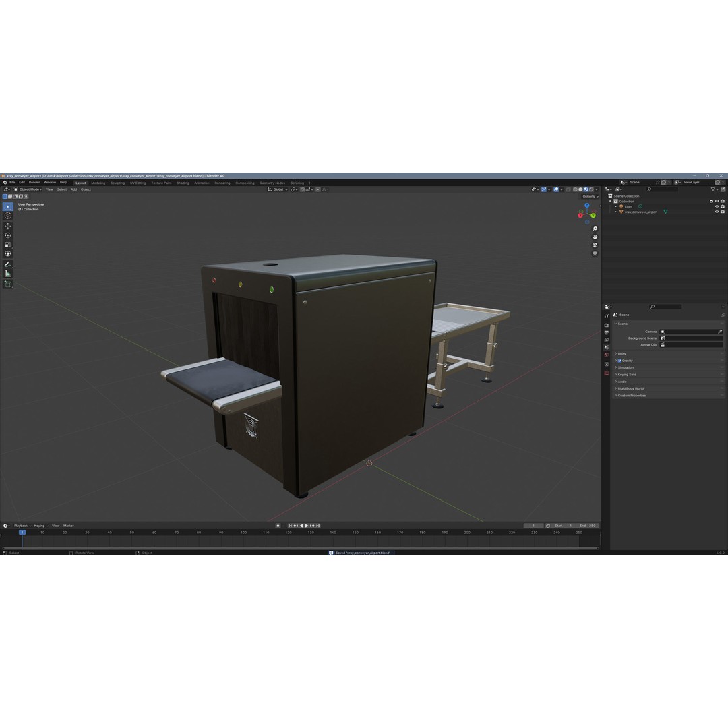Open the outliner filter dropdown
Viewport: 728px width, 728px height.
coord(715,189)
